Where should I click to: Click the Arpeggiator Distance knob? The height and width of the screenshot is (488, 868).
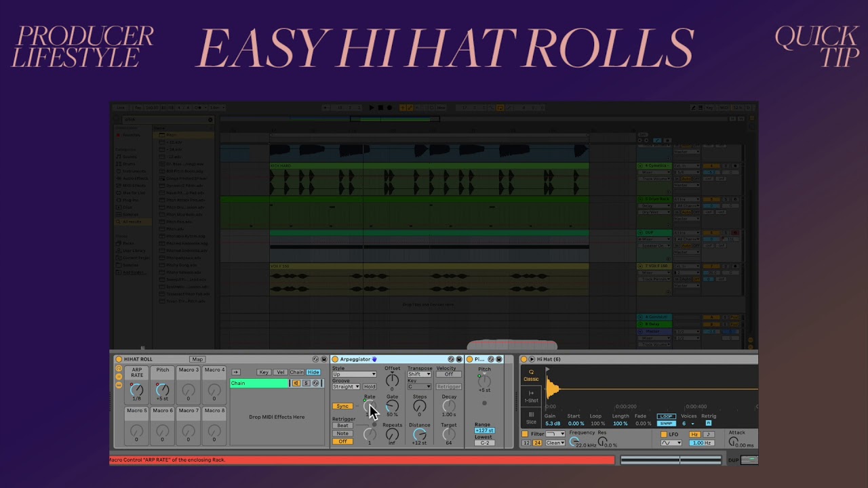coord(419,434)
